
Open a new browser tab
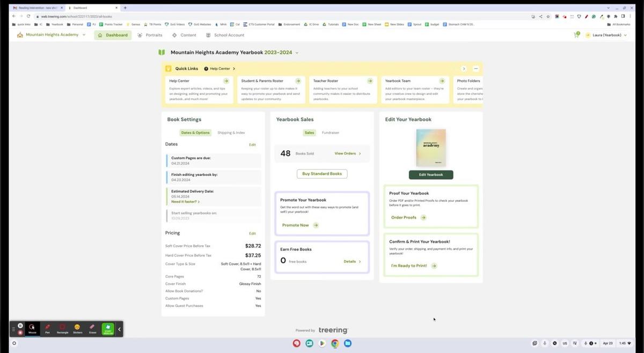coord(125,8)
